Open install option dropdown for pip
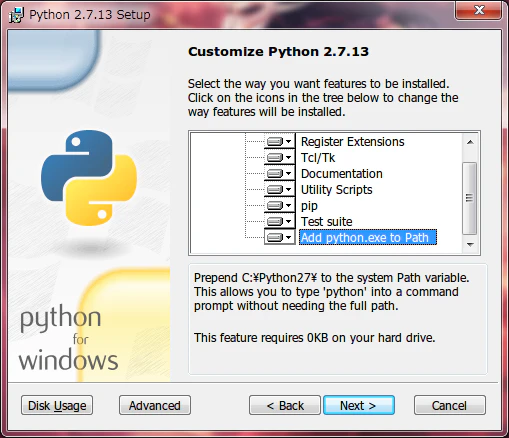 point(280,205)
